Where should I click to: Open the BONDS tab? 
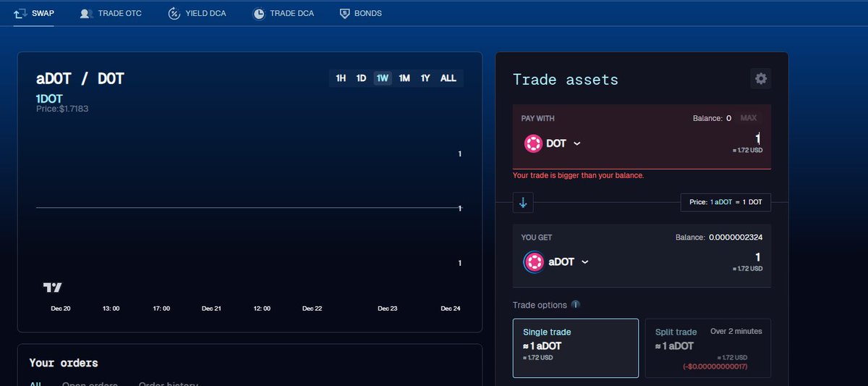tap(360, 14)
